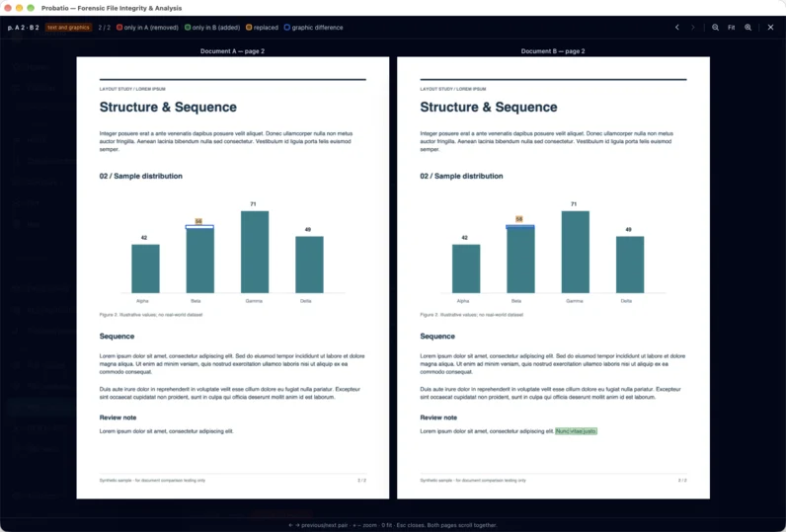Click the blue graphic difference mark on Document B's Beta bar

pyautogui.click(x=519, y=227)
